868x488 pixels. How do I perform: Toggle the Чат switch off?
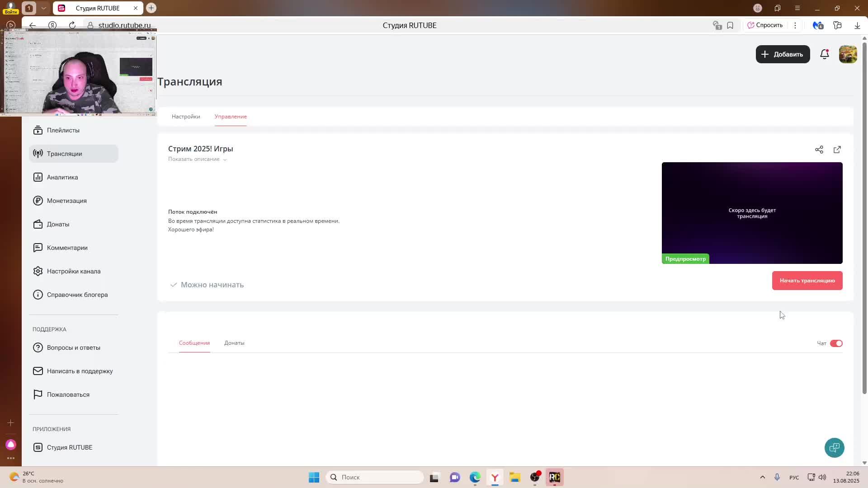click(x=836, y=343)
